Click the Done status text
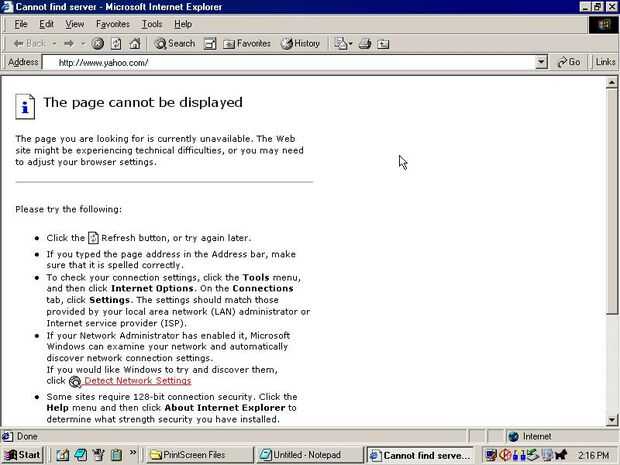Image resolution: width=620 pixels, height=465 pixels. pyautogui.click(x=27, y=437)
